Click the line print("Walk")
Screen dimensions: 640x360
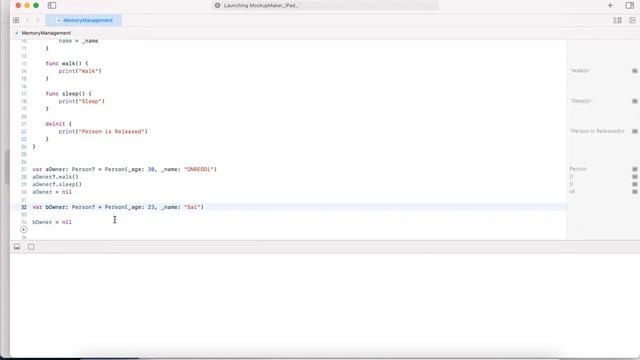tap(80, 71)
